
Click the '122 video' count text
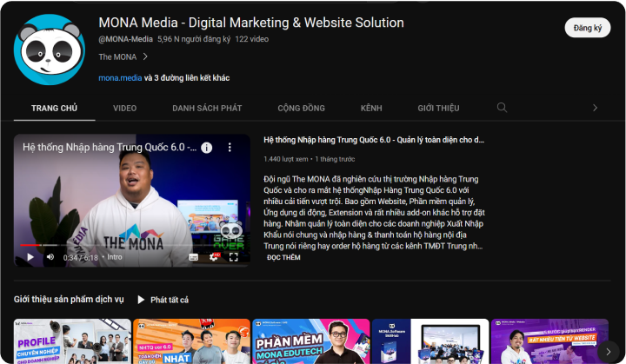tap(251, 39)
